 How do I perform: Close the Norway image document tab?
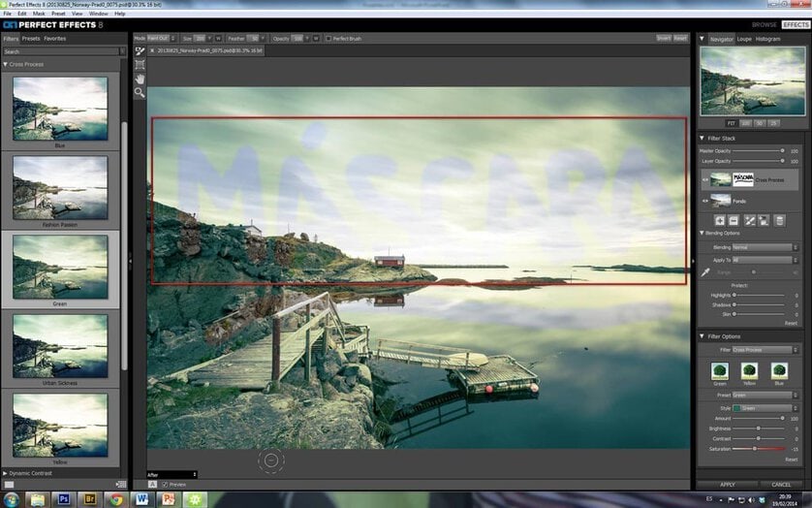coord(152,50)
